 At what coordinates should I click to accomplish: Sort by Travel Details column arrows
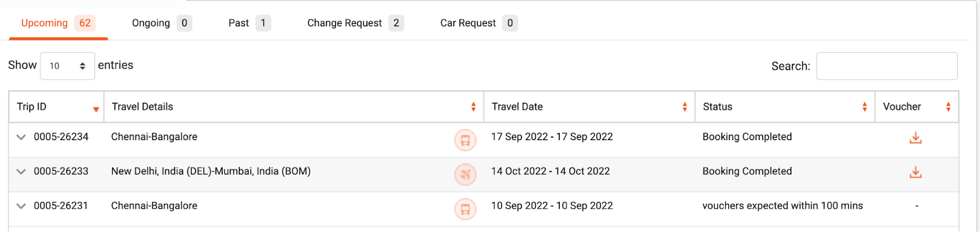473,107
